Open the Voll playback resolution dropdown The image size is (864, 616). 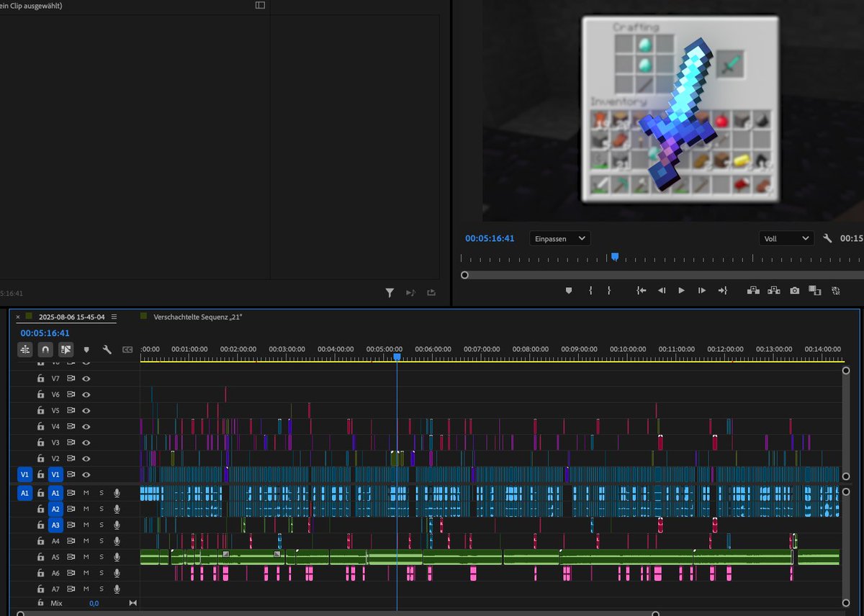[x=786, y=238]
